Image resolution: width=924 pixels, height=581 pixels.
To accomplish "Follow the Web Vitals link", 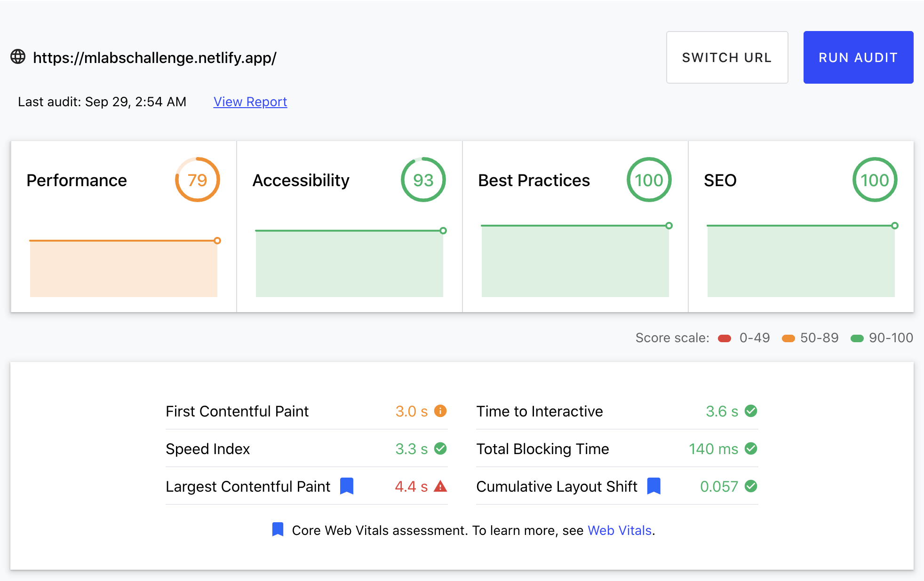I will pos(619,530).
